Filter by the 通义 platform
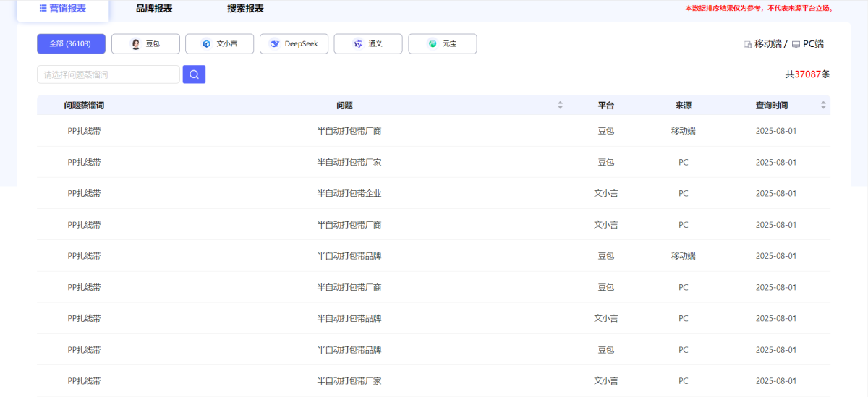868x397 pixels. click(x=367, y=44)
